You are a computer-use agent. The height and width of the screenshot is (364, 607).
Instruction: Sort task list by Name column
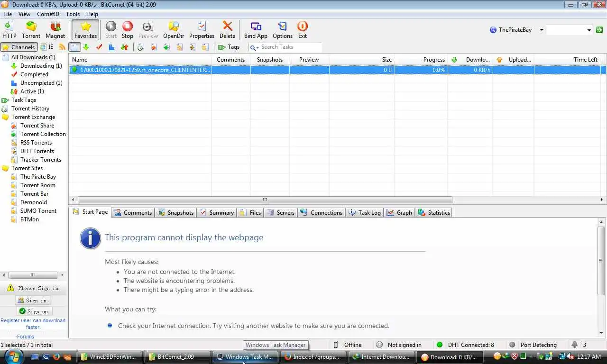(140, 60)
